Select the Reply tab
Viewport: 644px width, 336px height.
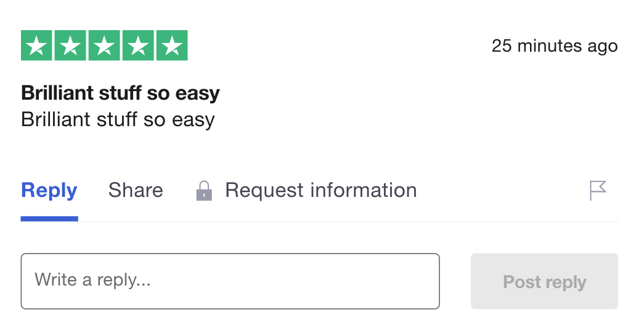pos(49,190)
